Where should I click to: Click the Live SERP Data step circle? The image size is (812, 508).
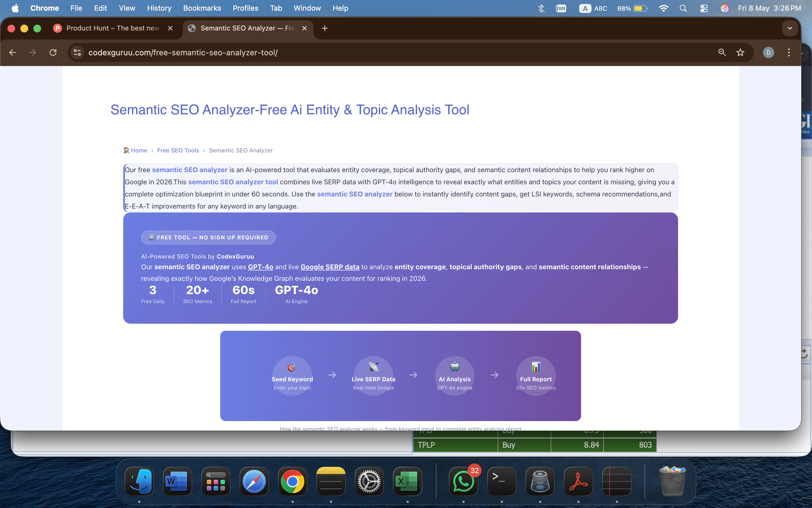[x=374, y=376]
